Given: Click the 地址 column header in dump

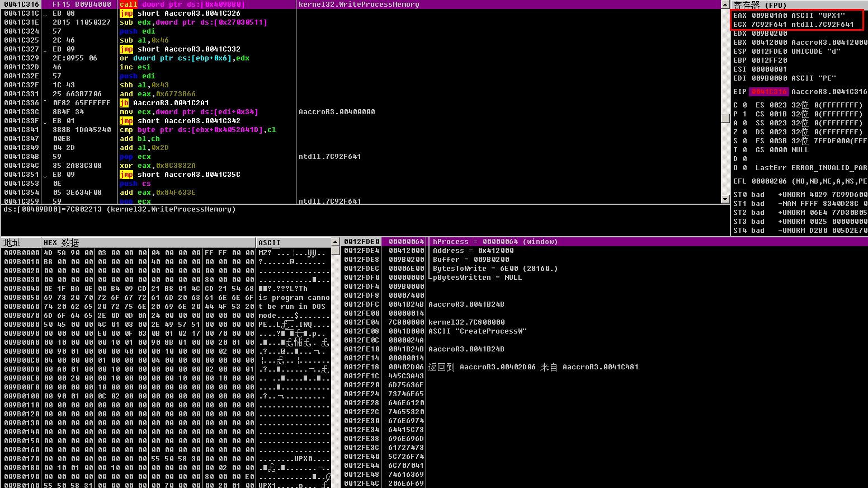Looking at the screenshot, I should click(21, 242).
